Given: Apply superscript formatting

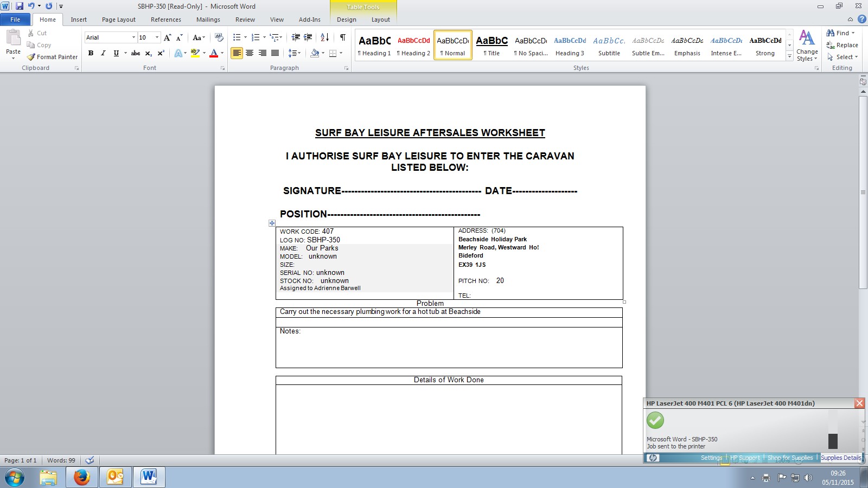Looking at the screenshot, I should pos(161,53).
